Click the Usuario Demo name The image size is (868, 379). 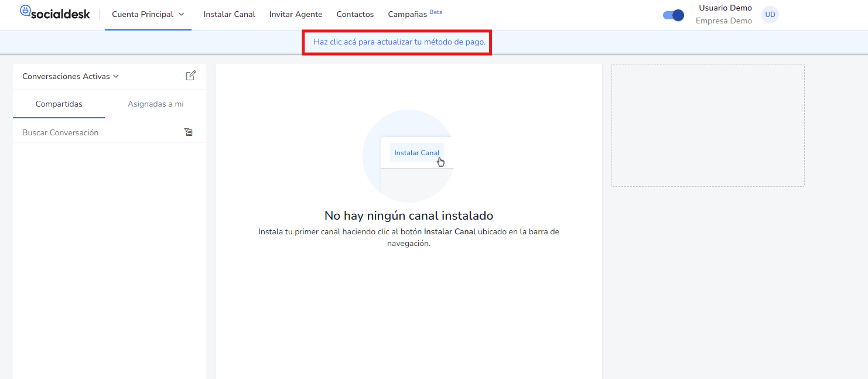point(725,8)
